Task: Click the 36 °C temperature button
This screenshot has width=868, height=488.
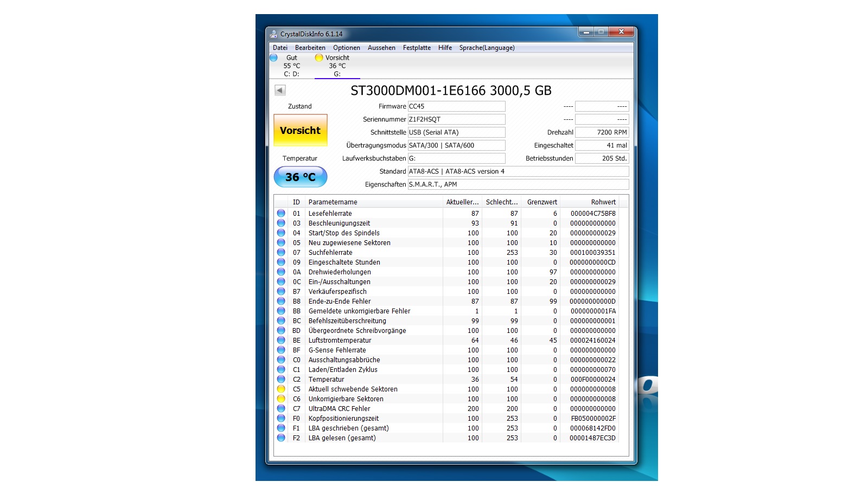Action: pos(301,177)
